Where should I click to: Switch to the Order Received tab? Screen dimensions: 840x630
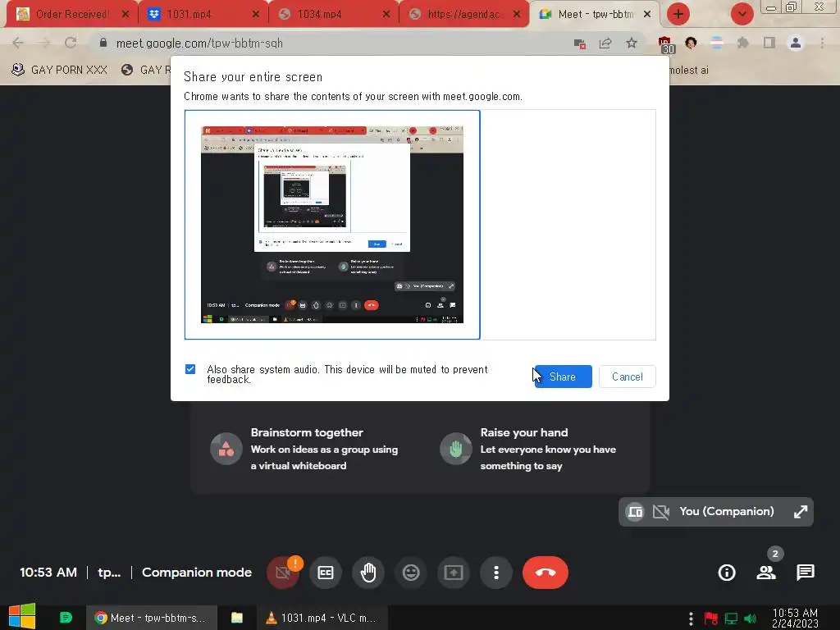coord(71,15)
